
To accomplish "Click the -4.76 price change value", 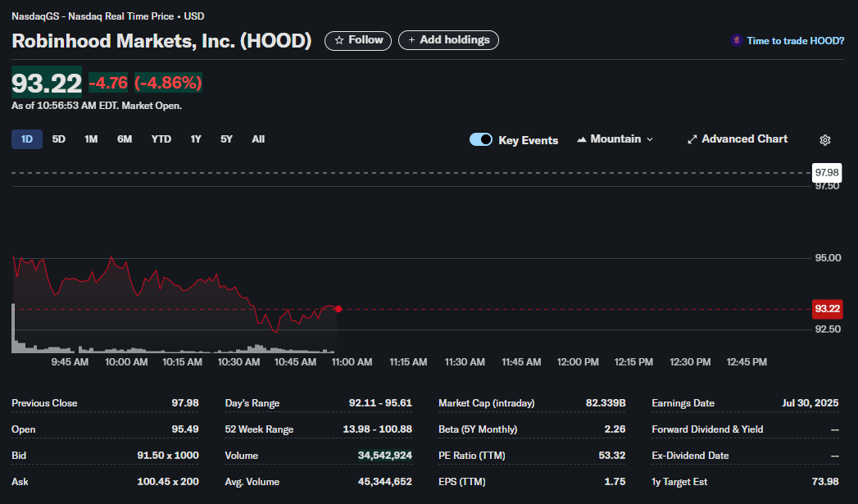I will (108, 83).
